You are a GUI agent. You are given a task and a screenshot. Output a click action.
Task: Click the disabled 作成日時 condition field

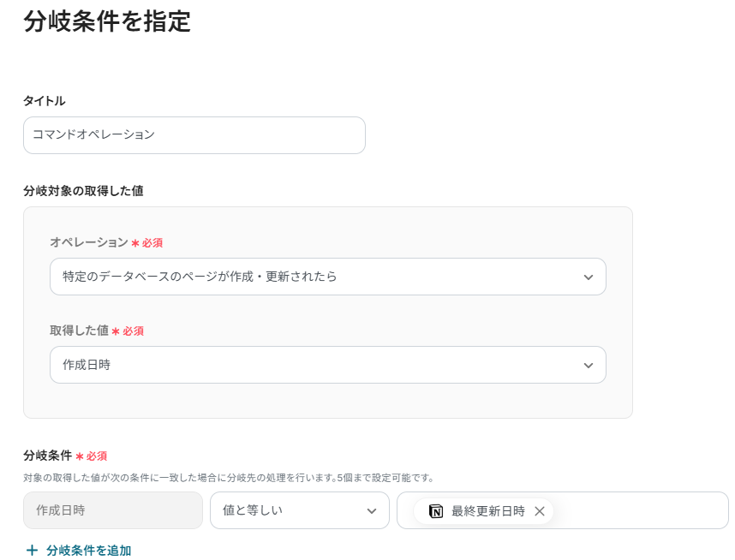tap(113, 510)
